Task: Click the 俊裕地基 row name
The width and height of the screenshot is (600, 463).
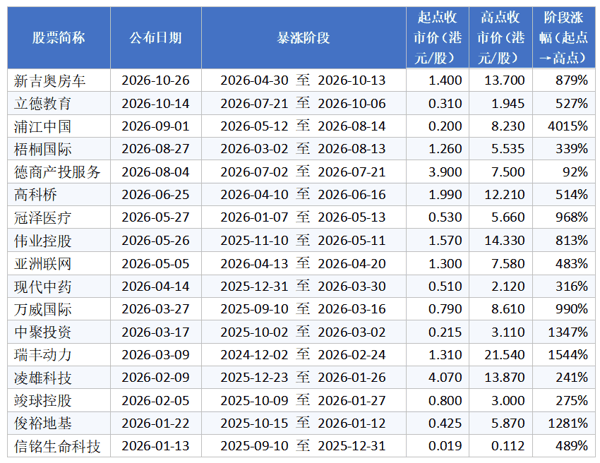Action: 42,423
